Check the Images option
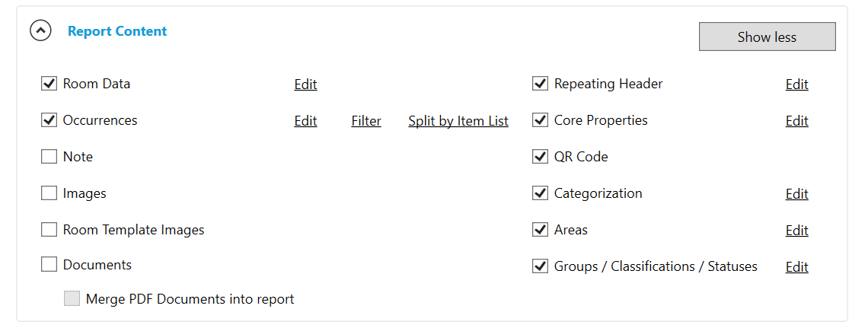 [49, 193]
